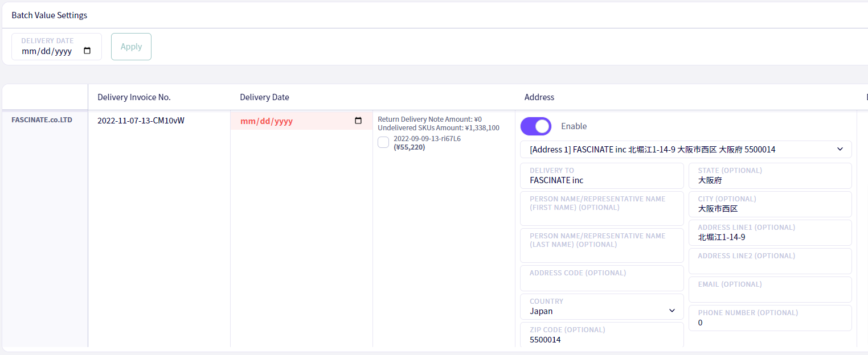Edit the Address Line2 field

770,261
